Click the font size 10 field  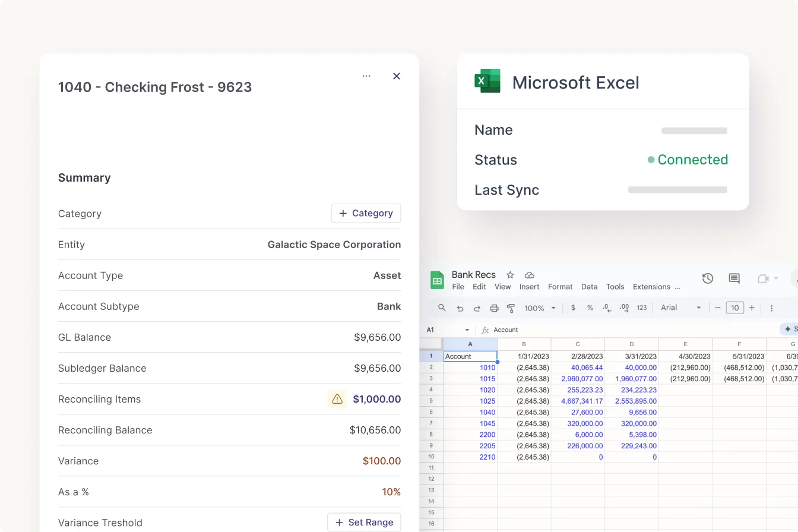coord(735,308)
